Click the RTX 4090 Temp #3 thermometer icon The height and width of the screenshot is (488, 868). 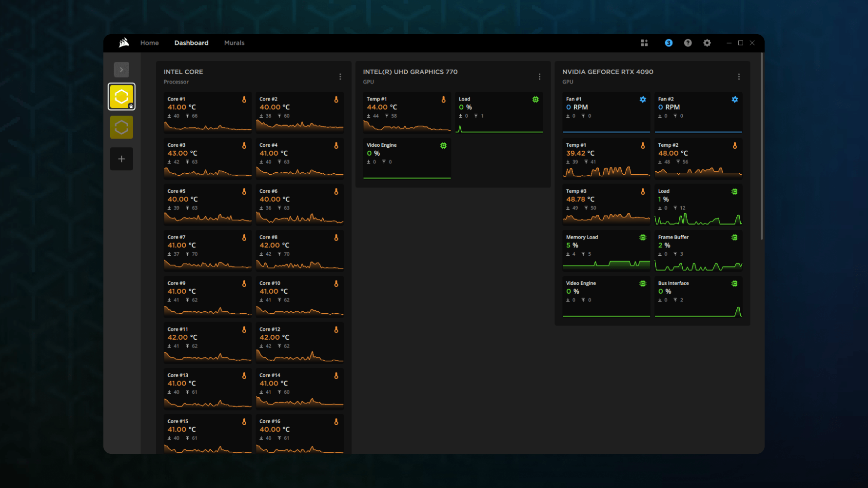643,192
